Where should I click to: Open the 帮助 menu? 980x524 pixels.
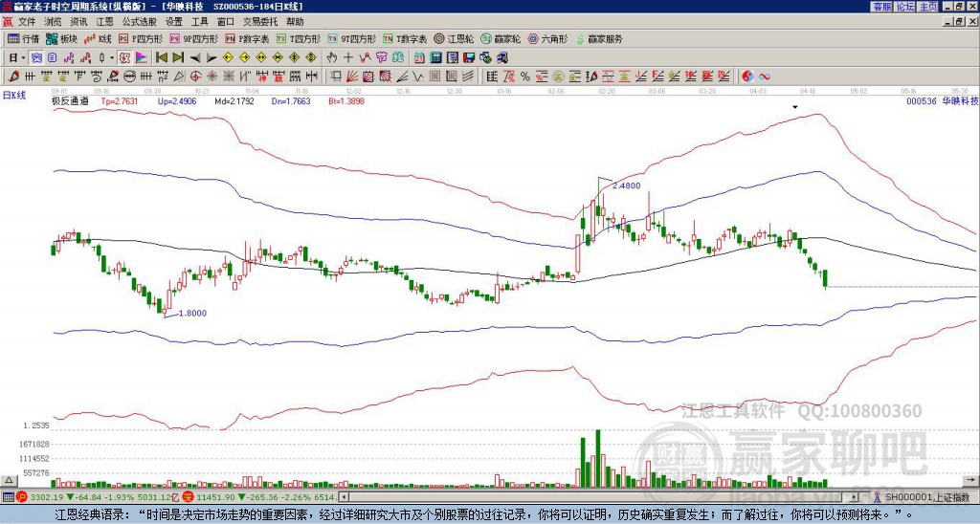coord(295,22)
